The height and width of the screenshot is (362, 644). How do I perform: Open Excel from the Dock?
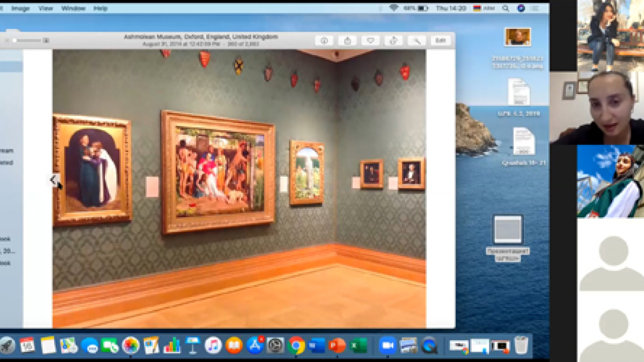coord(358,346)
